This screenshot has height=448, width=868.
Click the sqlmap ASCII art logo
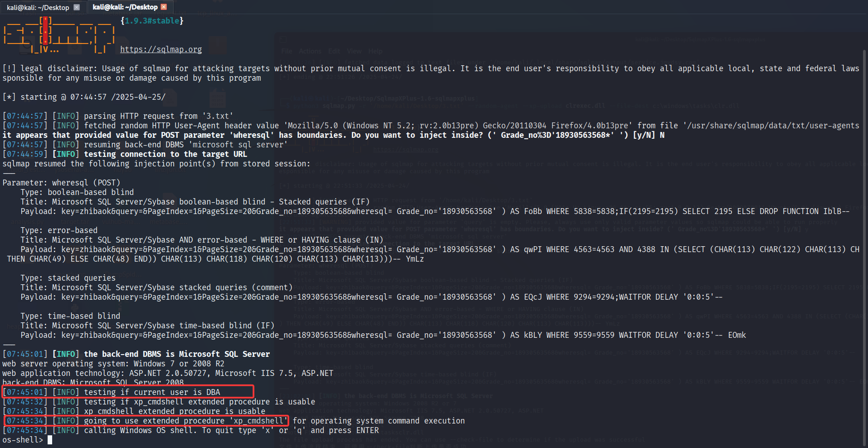pos(59,35)
